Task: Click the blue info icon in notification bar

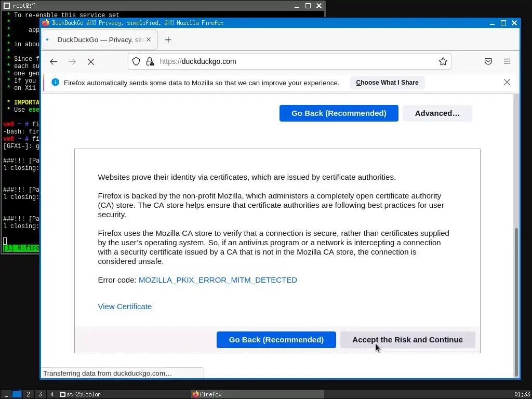Action: pos(55,82)
